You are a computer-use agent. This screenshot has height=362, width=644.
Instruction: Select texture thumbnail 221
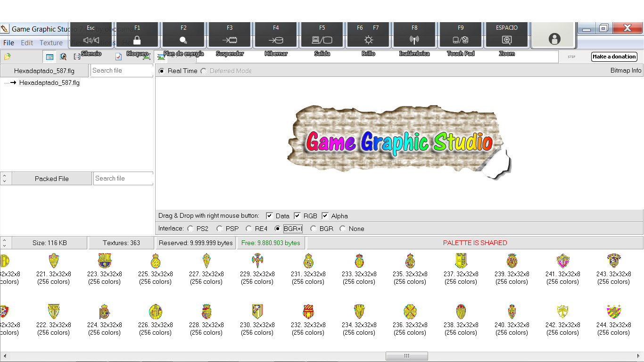54,261
